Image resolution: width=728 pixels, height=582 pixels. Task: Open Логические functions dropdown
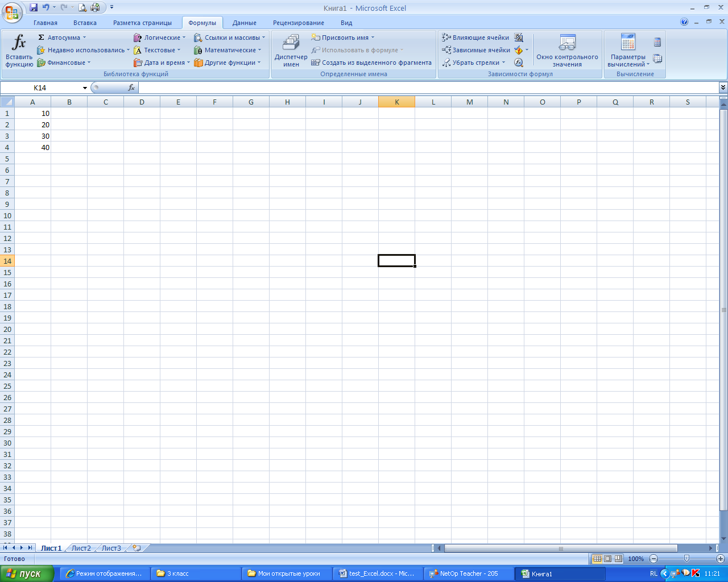click(159, 38)
